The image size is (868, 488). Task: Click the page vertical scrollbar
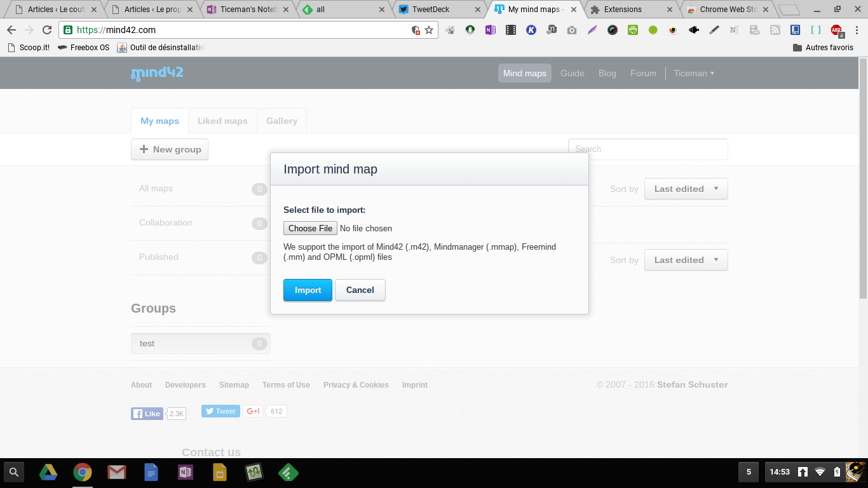[863, 178]
